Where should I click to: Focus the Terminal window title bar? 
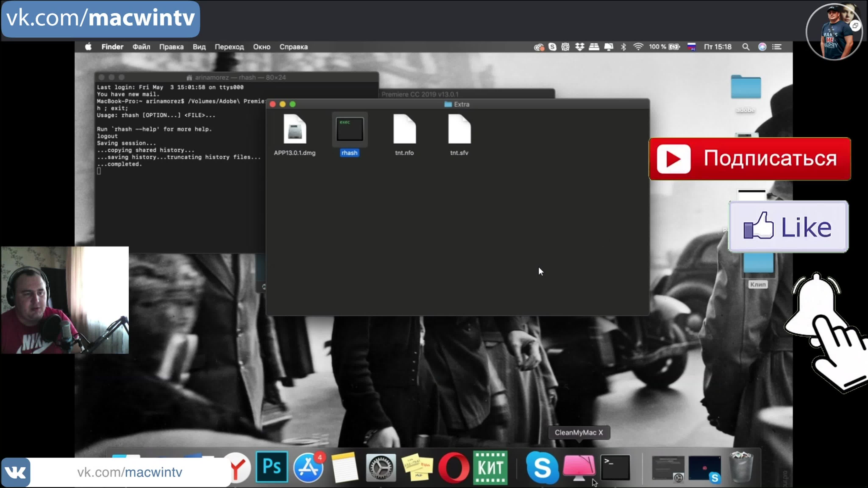pyautogui.click(x=236, y=77)
